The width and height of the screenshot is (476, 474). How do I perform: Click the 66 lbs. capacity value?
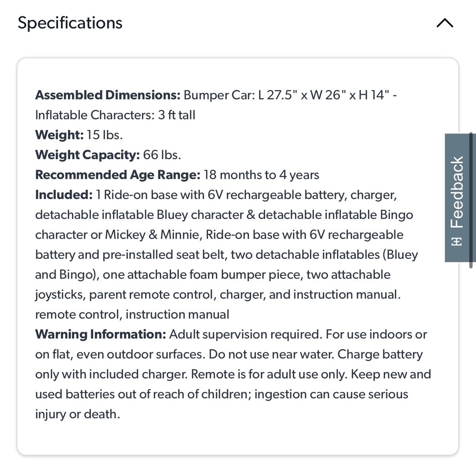coord(162,155)
